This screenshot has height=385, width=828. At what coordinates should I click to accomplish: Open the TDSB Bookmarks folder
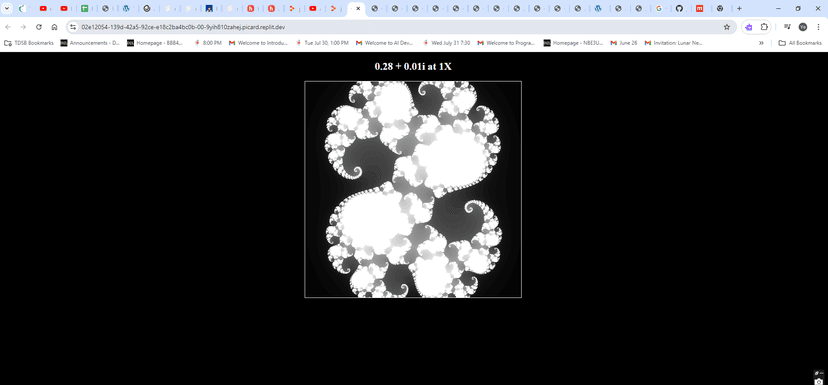pos(29,43)
